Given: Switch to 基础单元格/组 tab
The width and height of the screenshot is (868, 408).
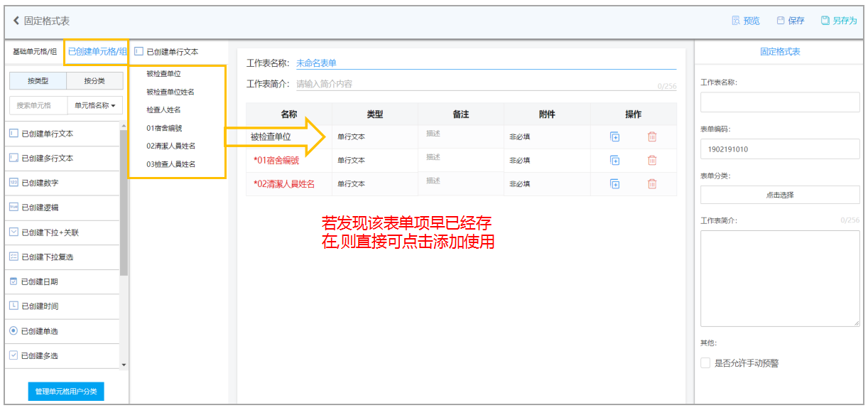Looking at the screenshot, I should tap(35, 52).
